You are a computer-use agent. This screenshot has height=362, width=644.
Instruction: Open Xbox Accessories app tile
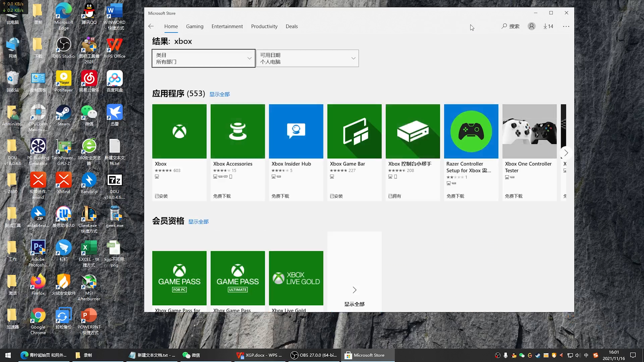pos(237,152)
